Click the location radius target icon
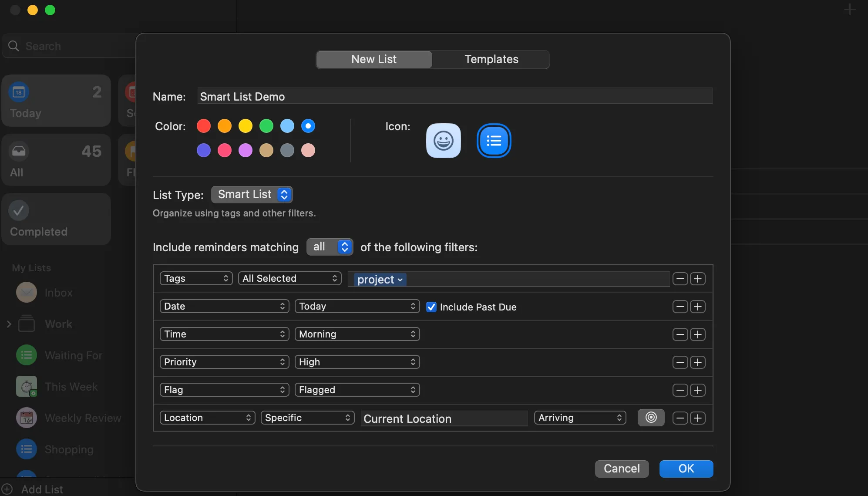Viewport: 868px width, 496px height. point(650,418)
